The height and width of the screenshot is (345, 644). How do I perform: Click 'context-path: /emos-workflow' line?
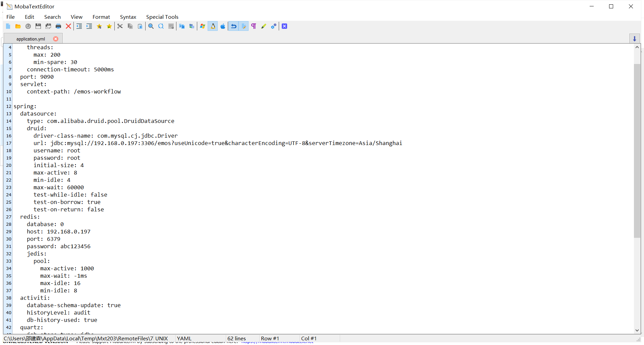(x=74, y=91)
